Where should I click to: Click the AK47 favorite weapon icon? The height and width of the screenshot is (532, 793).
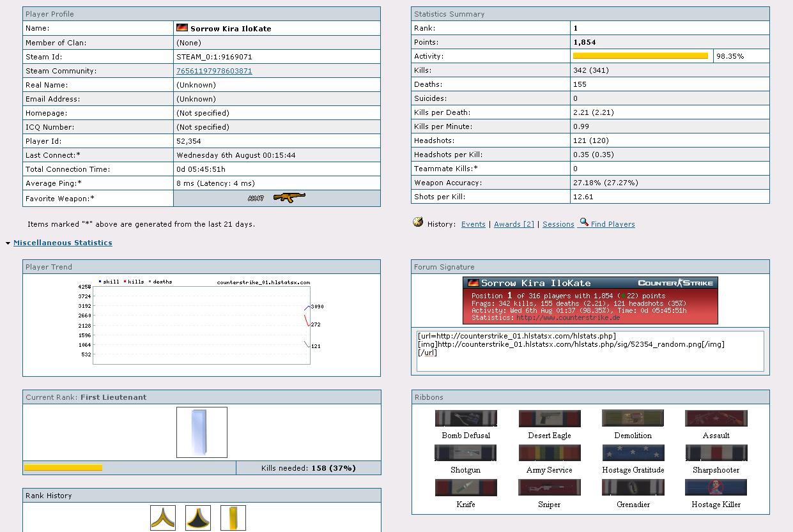(289, 198)
